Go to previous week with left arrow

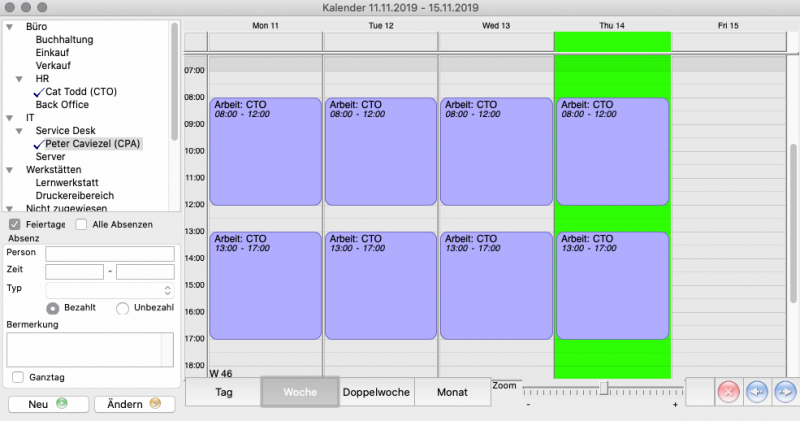coord(757,392)
